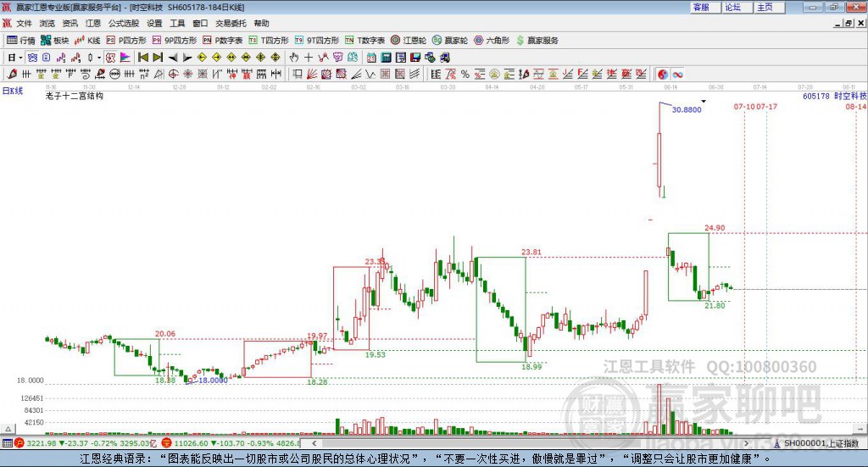Click the 605178 stock code label
This screenshot has height=467, width=868.
816,96
